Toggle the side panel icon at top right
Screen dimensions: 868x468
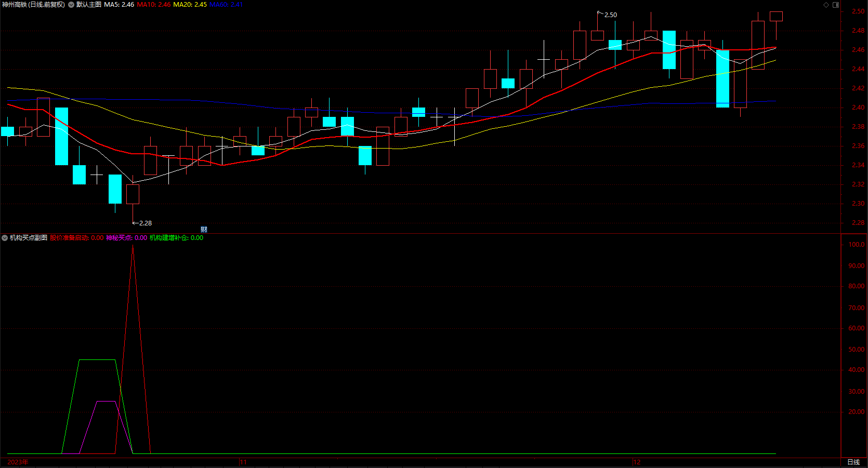836,5
